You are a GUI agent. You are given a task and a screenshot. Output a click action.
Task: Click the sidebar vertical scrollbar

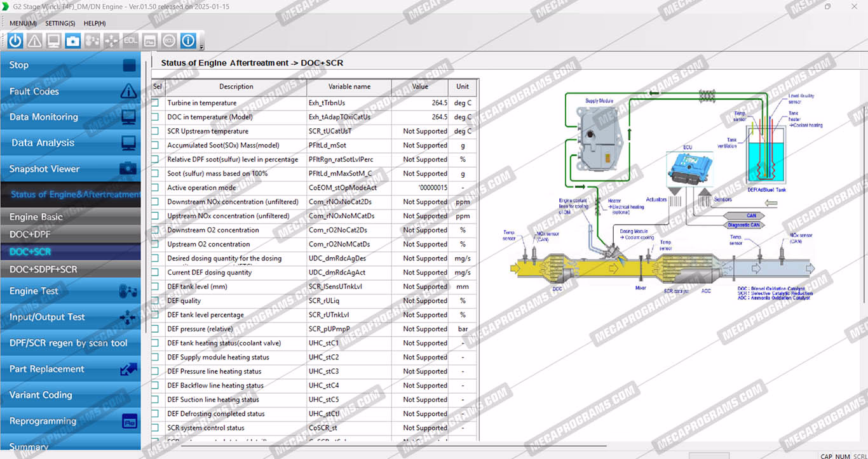click(147, 190)
